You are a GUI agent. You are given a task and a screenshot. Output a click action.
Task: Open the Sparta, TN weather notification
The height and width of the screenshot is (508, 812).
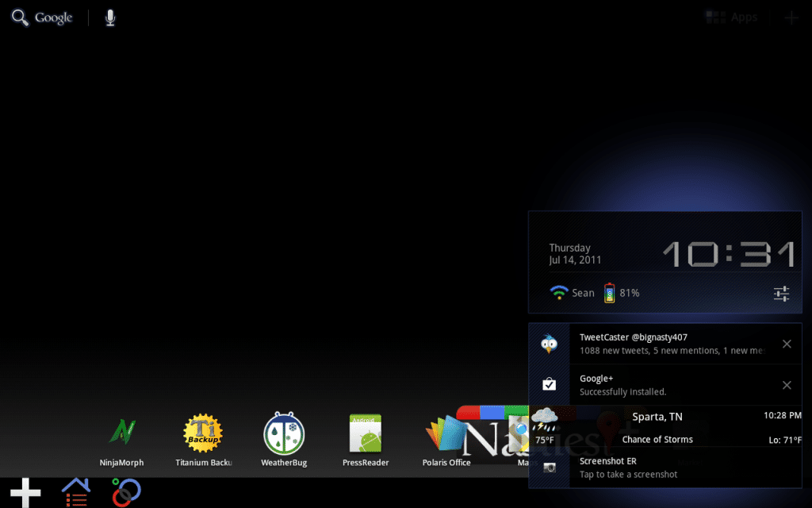[x=665, y=426]
